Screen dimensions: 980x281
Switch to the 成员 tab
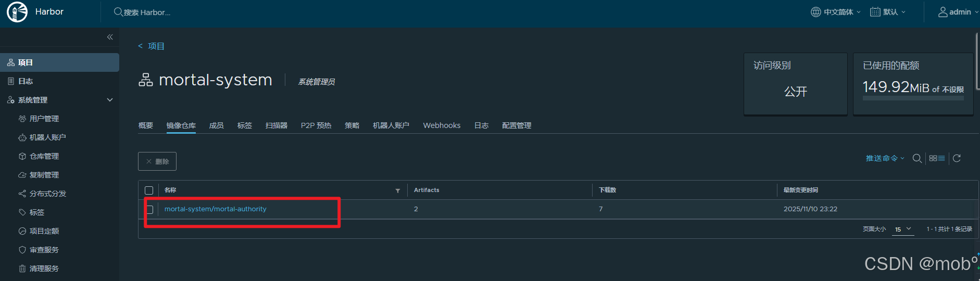217,125
